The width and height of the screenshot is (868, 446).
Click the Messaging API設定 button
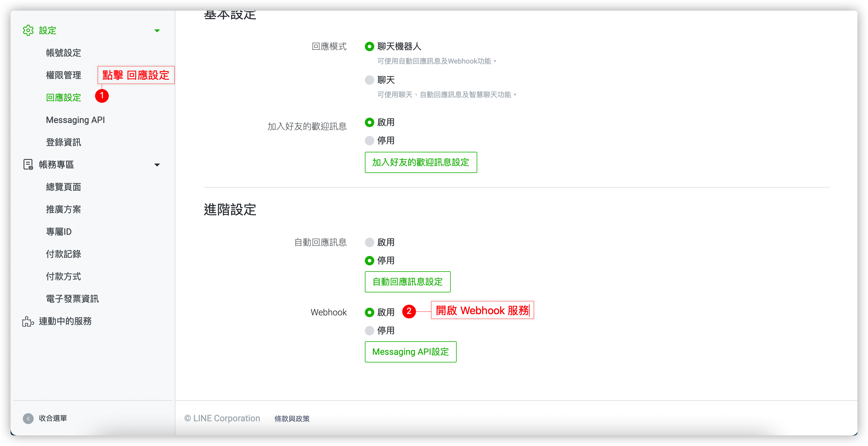[410, 352]
